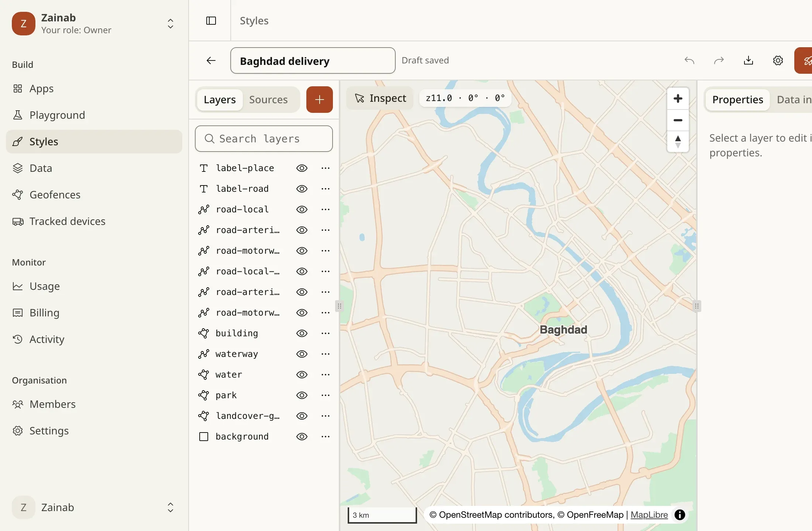
Task: Click the left panel resize handle
Action: 339,306
